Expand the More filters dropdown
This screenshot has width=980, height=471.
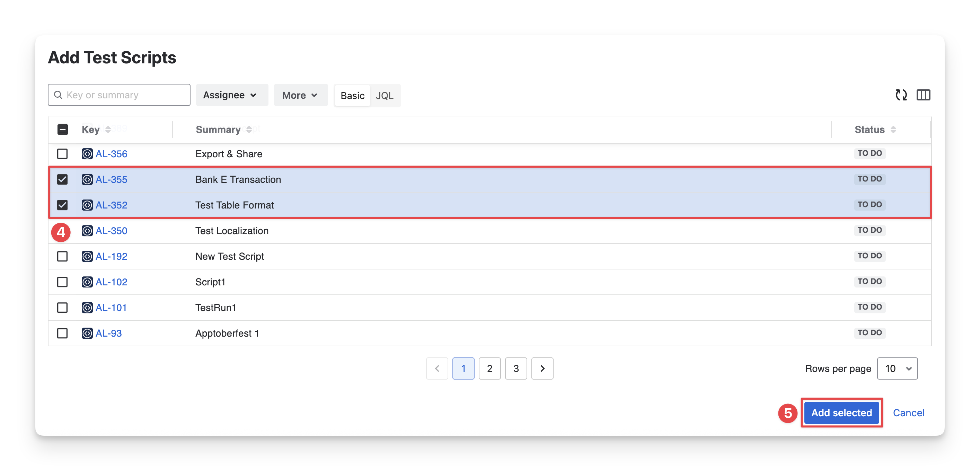click(x=300, y=95)
